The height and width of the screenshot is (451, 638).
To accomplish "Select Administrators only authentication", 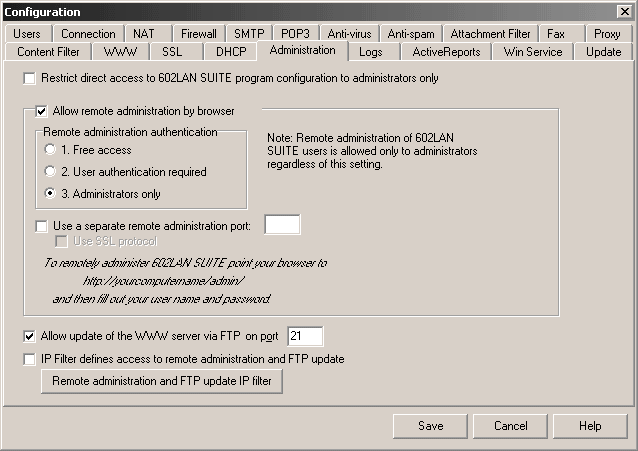I will [x=50, y=194].
